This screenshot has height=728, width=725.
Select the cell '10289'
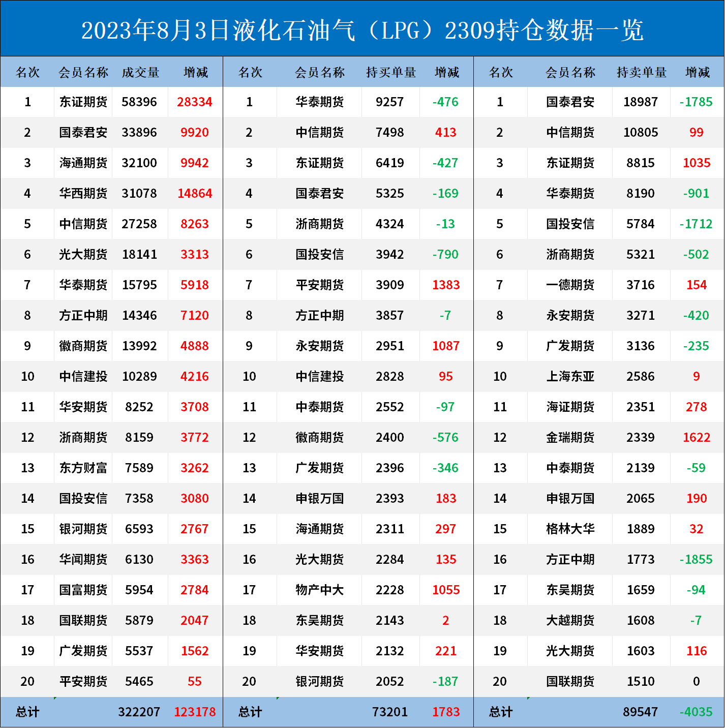pyautogui.click(x=139, y=377)
